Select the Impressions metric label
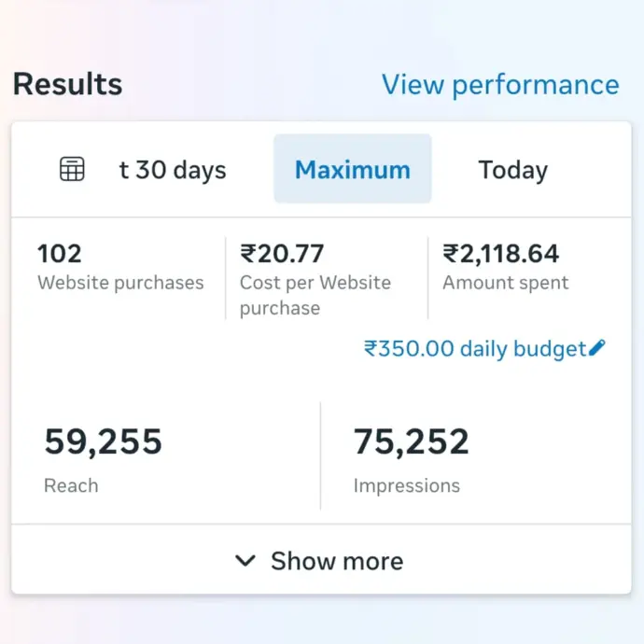The image size is (644, 644). tap(406, 485)
